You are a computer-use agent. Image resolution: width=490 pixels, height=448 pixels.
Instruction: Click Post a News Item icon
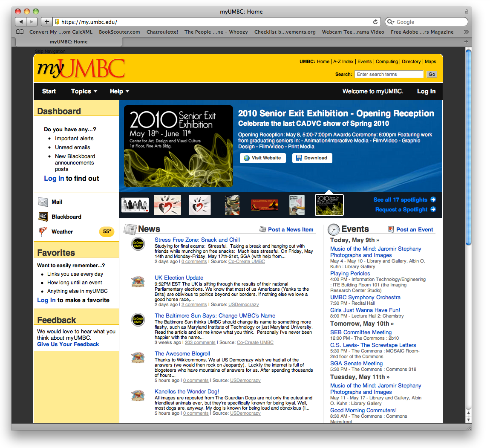(263, 229)
